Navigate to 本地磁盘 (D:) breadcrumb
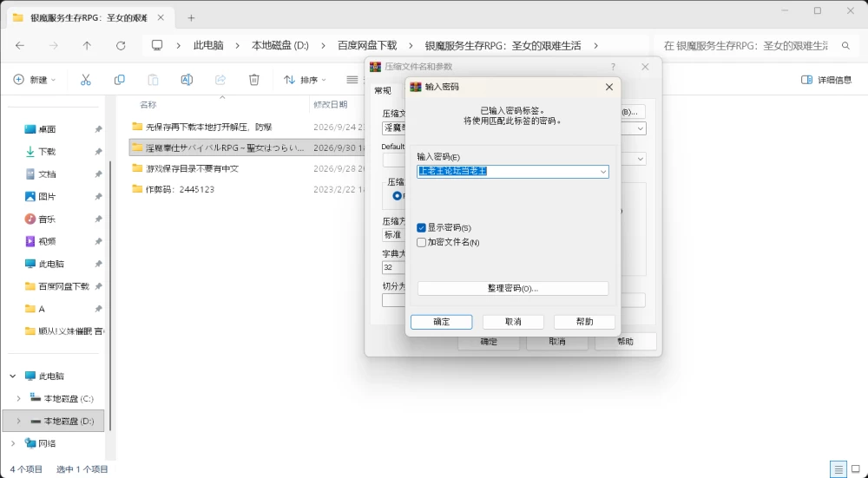The width and height of the screenshot is (868, 478). click(280, 45)
